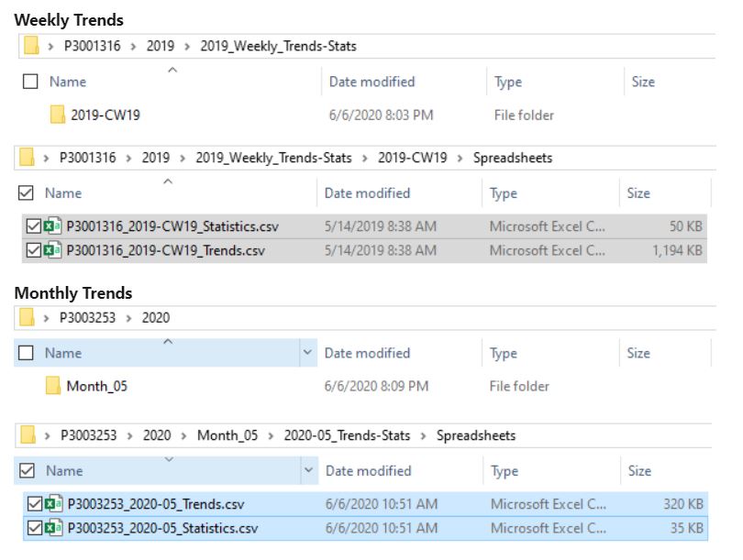Viewport: 743px width, 560px height.
Task: Open Name column dropdown in 2020-05 Spreadsheets listing
Action: [x=308, y=470]
